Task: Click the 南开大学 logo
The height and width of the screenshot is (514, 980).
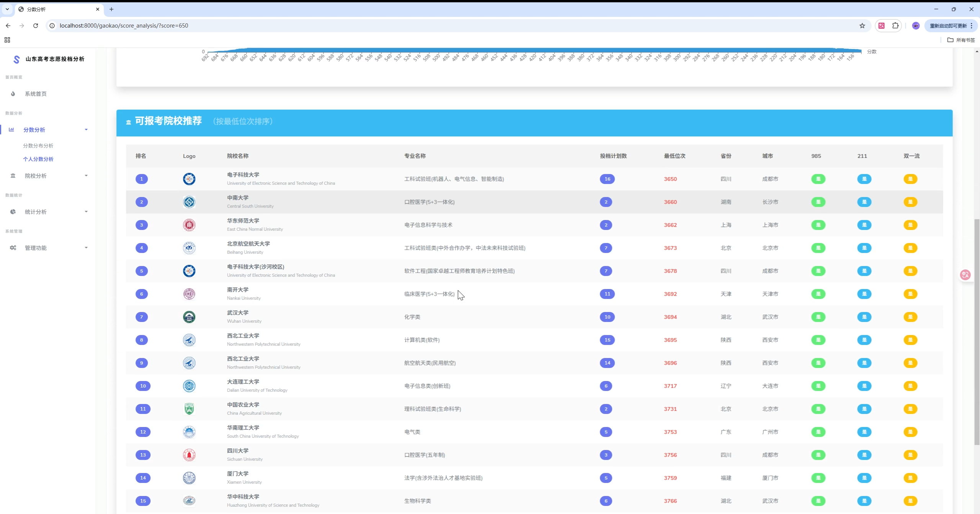Action: (x=189, y=294)
